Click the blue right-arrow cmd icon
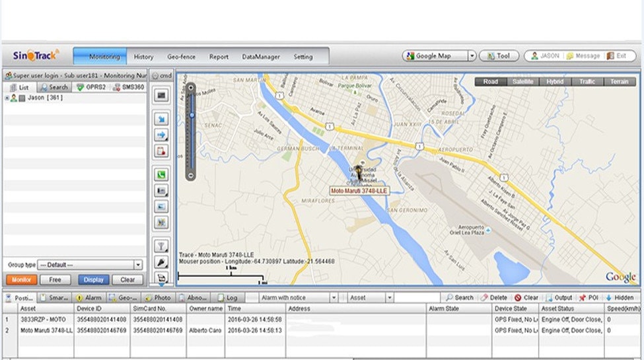 click(161, 135)
